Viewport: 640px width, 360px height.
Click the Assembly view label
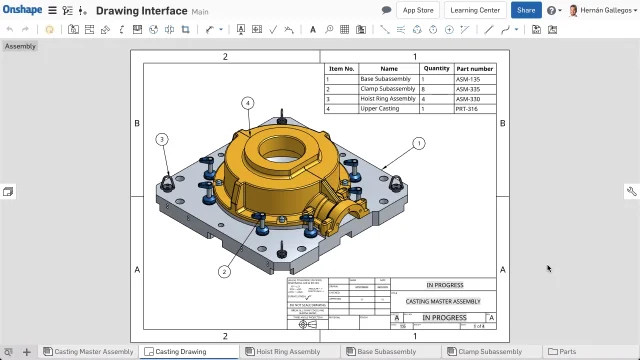pos(20,46)
